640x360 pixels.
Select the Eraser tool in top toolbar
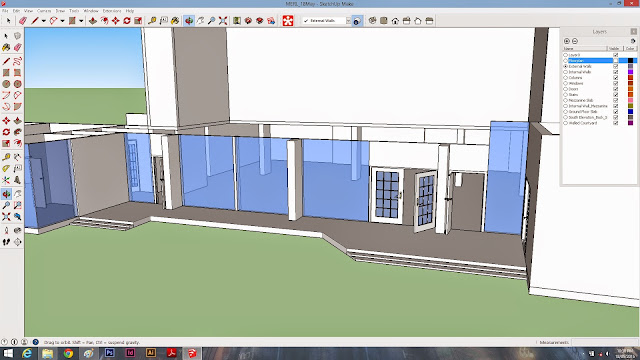coord(22,20)
